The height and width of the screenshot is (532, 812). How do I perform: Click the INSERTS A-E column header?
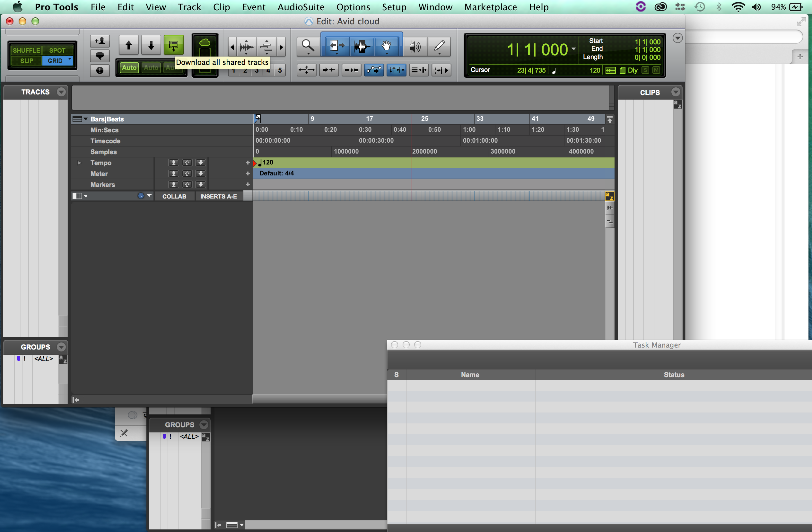point(218,196)
